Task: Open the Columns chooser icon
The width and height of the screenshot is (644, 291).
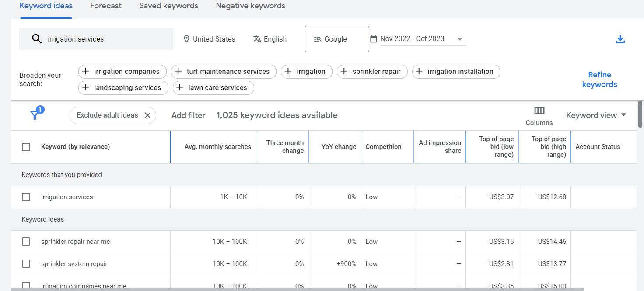Action: click(539, 111)
